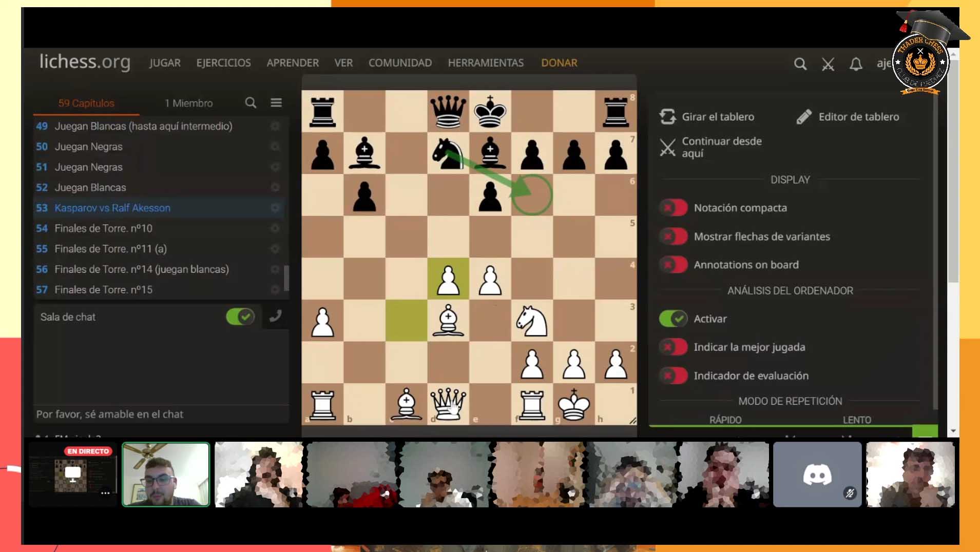Click the search magnifier in top navigation
This screenshot has height=552, width=980.
pyautogui.click(x=800, y=64)
